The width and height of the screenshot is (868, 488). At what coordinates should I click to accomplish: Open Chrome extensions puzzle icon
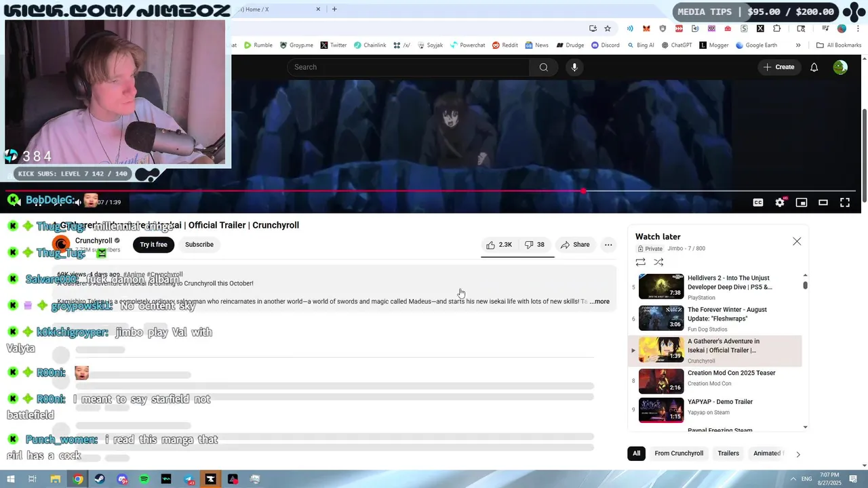click(x=777, y=28)
